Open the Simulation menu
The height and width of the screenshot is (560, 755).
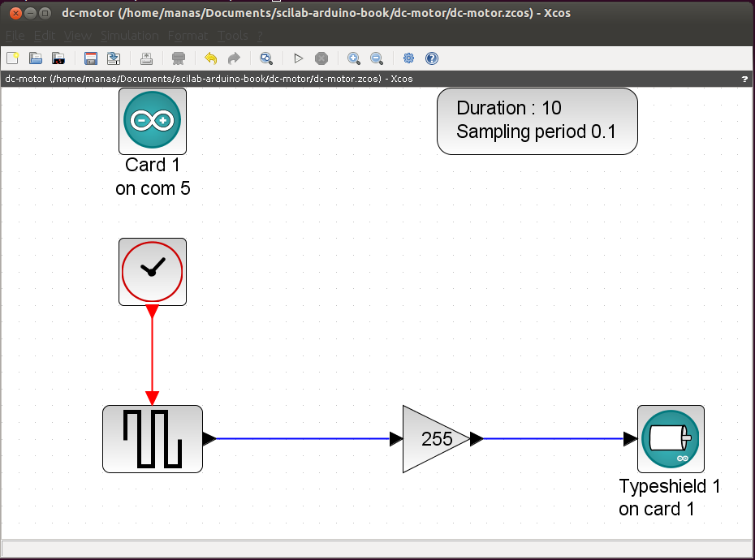130,36
